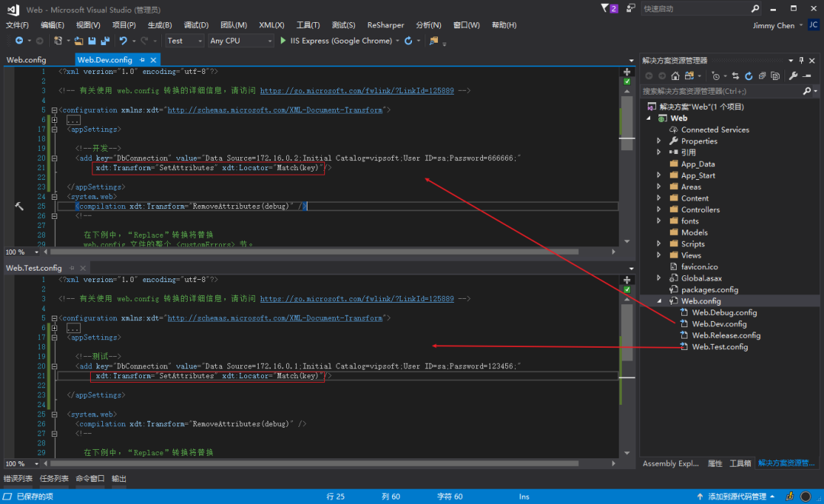Click the switch views icon in Solution Explorer
This screenshot has width=824, height=504.
(690, 76)
